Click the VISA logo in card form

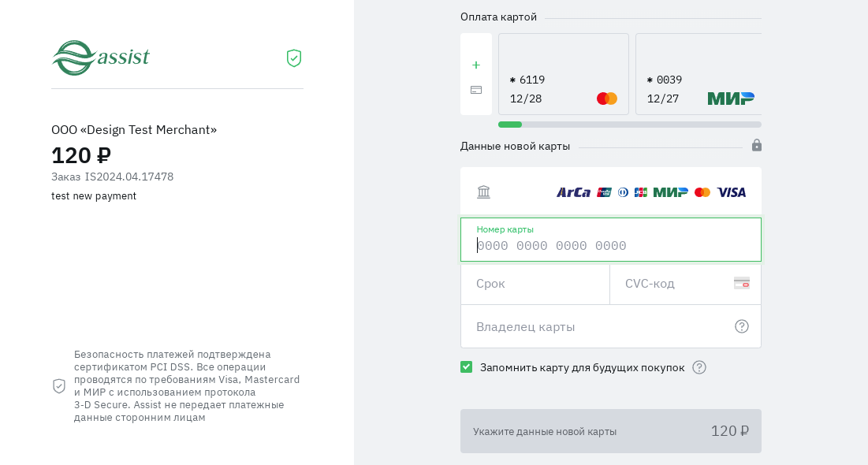pyautogui.click(x=731, y=192)
